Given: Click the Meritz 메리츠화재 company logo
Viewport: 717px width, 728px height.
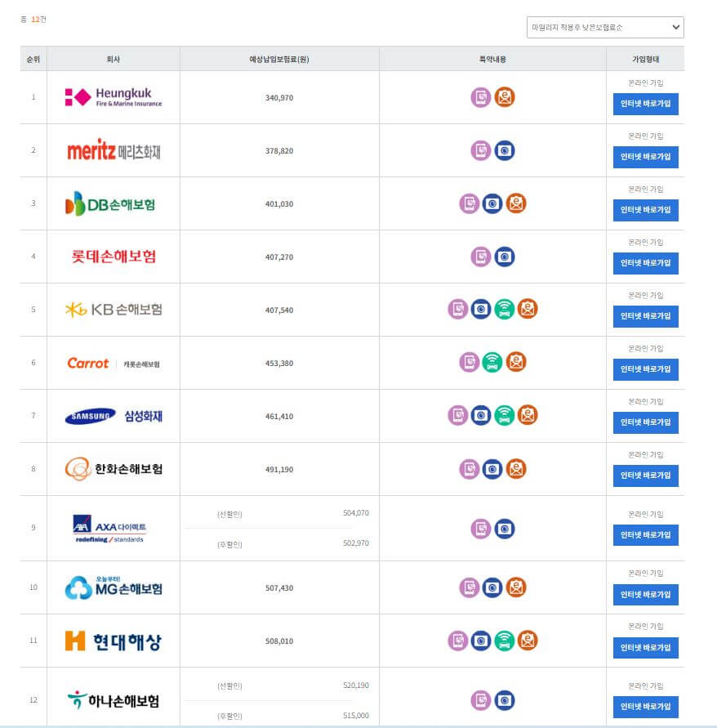Looking at the screenshot, I should coord(113,150).
